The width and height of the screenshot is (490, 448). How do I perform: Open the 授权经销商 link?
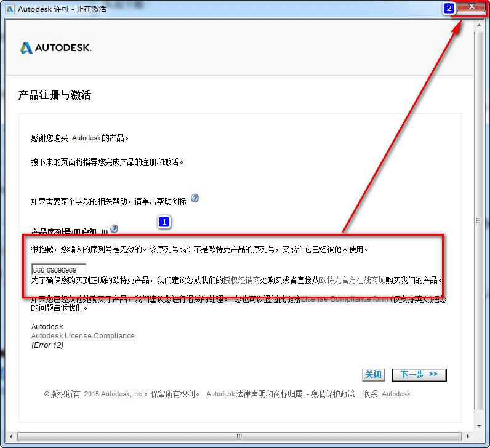(x=241, y=280)
